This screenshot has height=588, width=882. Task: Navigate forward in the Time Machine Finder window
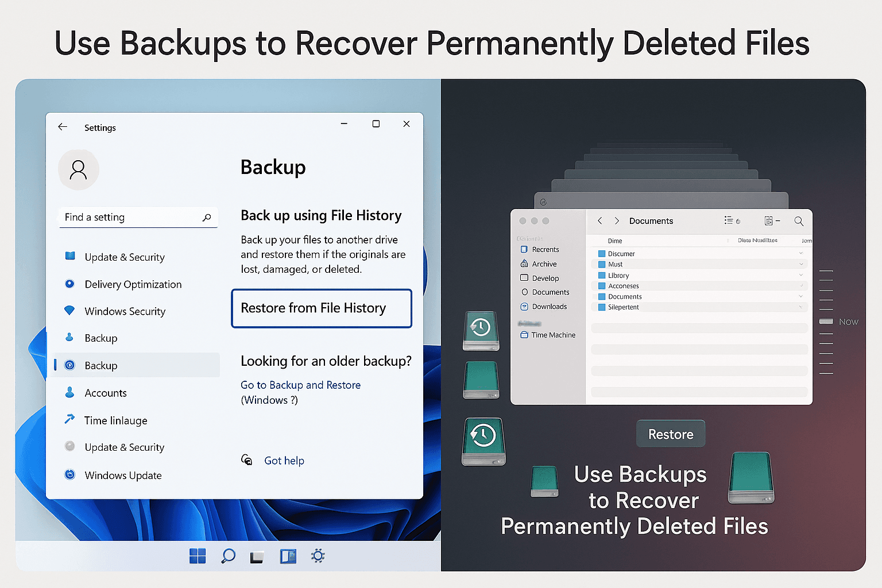pyautogui.click(x=617, y=220)
